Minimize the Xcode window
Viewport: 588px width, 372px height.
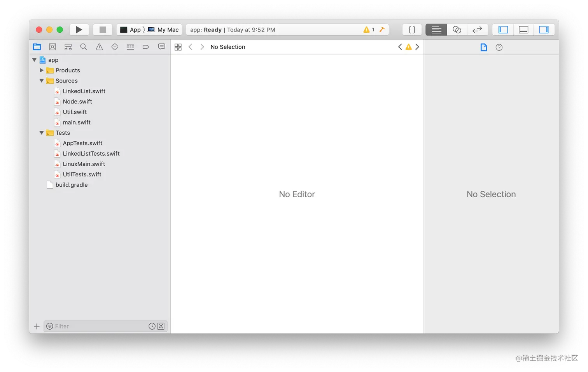[49, 30]
